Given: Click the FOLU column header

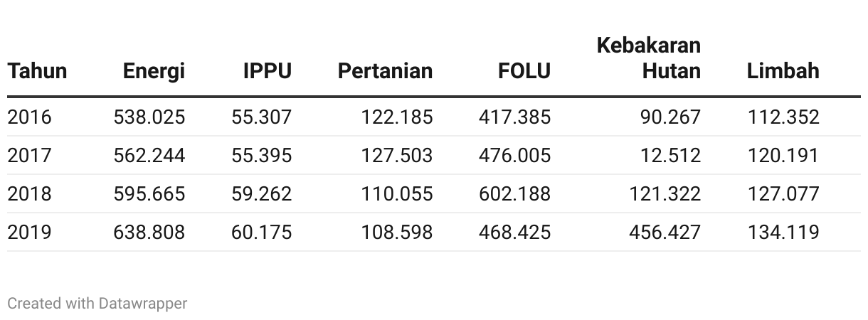Looking at the screenshot, I should pos(524,71).
